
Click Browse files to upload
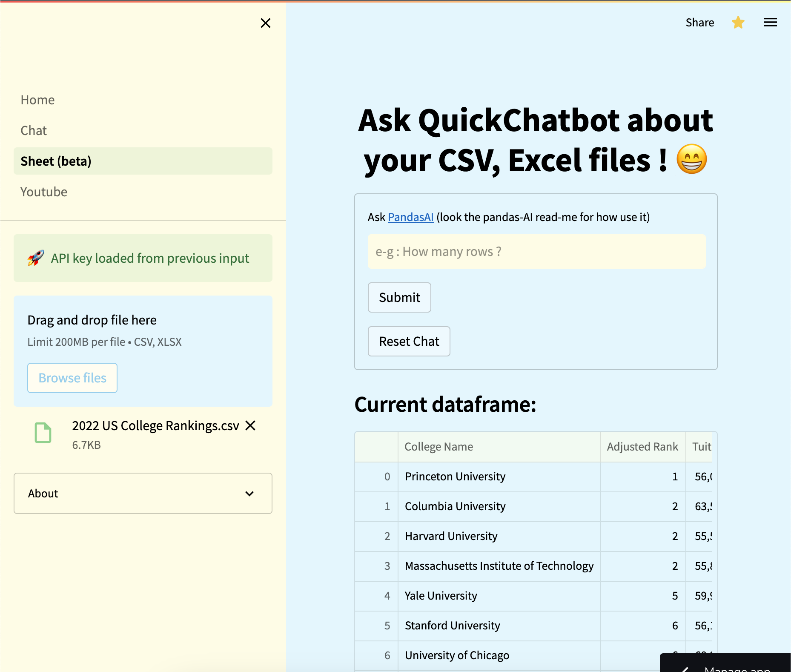(72, 378)
